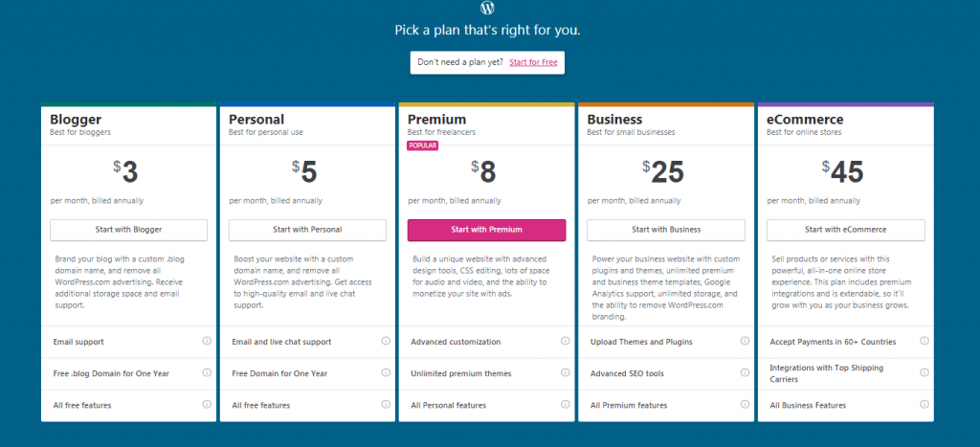Image resolution: width=980 pixels, height=447 pixels.
Task: Click info icon for Free .blog Domain
Action: click(207, 372)
